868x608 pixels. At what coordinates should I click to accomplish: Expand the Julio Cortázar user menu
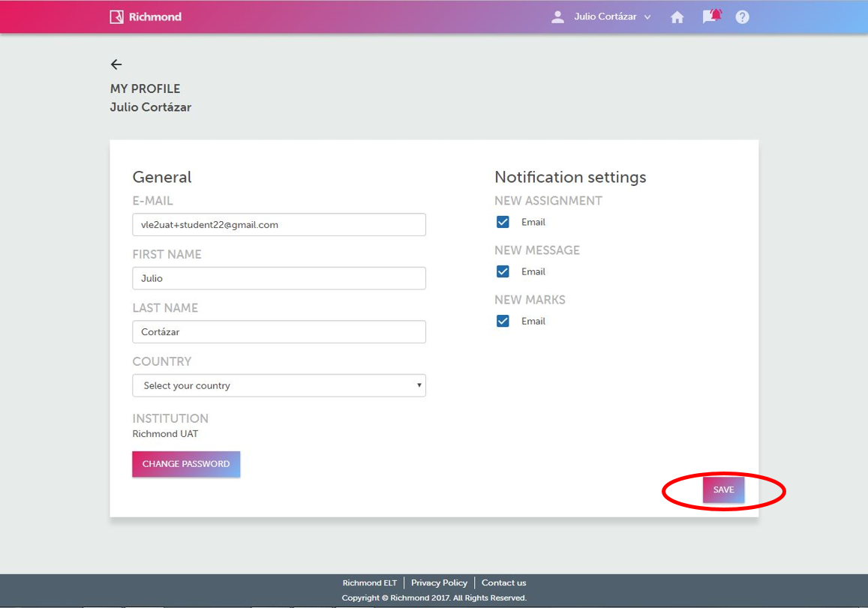click(x=605, y=16)
